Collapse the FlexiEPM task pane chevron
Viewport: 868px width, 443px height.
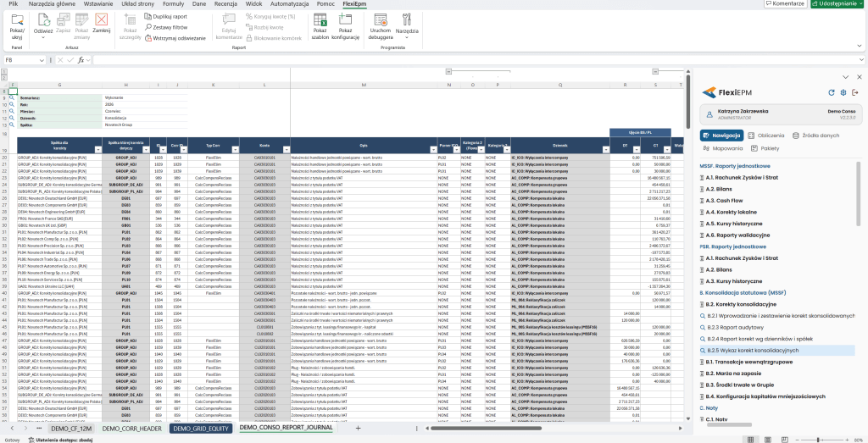coord(845,77)
